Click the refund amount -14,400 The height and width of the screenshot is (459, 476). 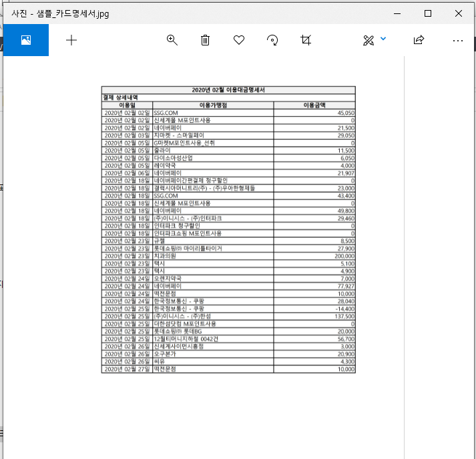345,309
